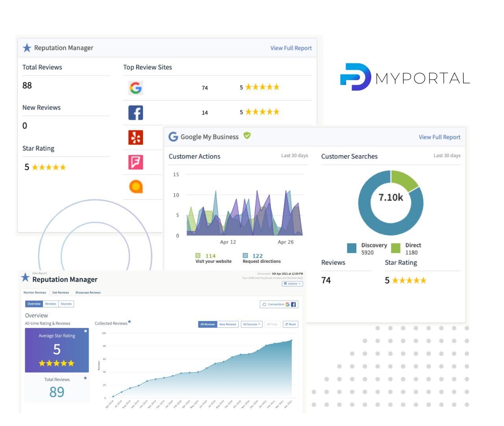The image size is (504, 426).
Task: Click the green Visit your website legend square
Action: coord(198,255)
